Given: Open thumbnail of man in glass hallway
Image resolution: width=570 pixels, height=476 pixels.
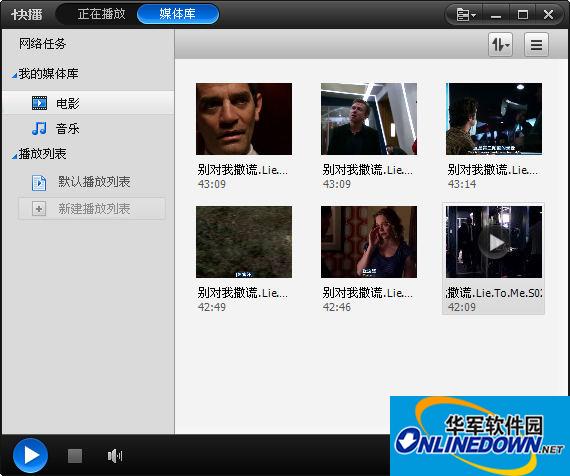Looking at the screenshot, I should (369, 119).
